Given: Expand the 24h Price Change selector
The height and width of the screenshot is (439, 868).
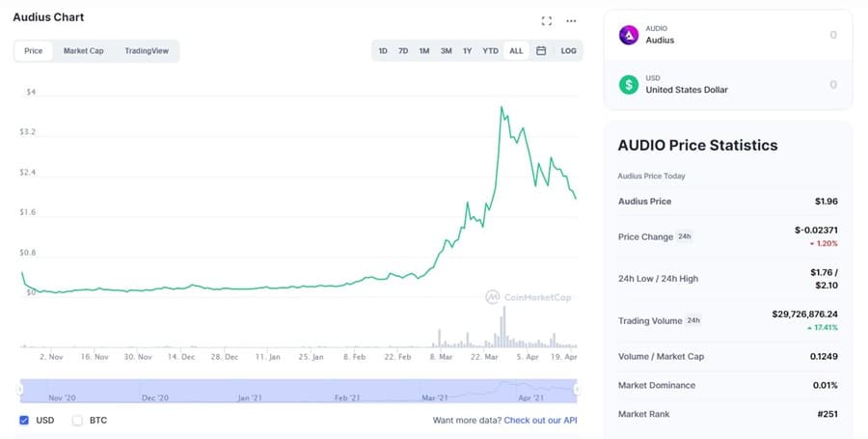Looking at the screenshot, I should (684, 236).
